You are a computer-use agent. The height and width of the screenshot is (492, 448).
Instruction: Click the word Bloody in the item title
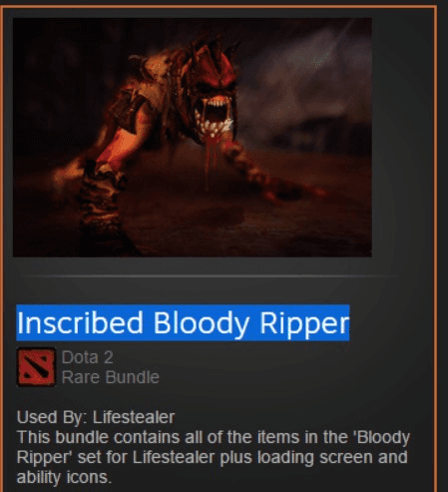[202, 323]
